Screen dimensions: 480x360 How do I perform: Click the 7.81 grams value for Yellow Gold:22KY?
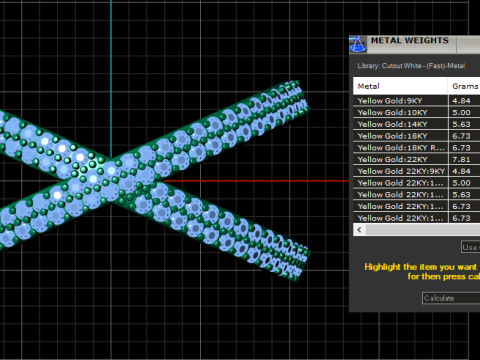pos(461,159)
